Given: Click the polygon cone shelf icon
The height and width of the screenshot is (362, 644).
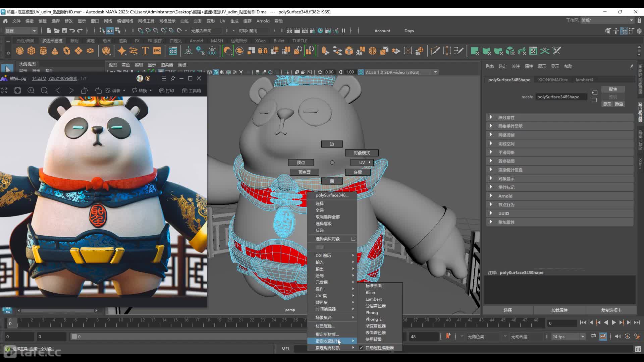Looking at the screenshot, I should 55,51.
